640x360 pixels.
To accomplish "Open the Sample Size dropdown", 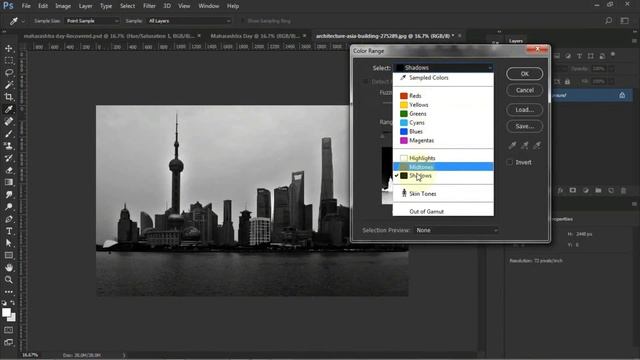I will pyautogui.click(x=93, y=20).
